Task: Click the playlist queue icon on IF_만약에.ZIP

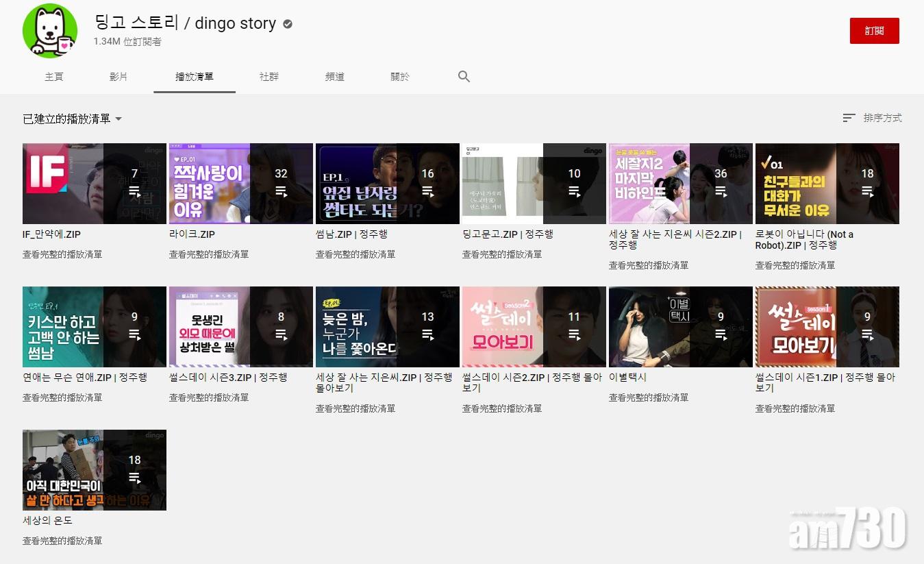Action: click(x=134, y=191)
